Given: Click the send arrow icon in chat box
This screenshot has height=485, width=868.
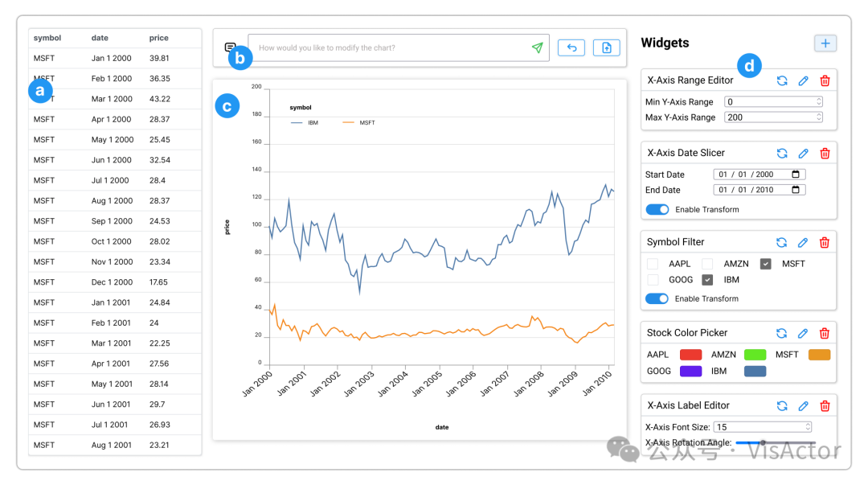Looking at the screenshot, I should point(537,48).
